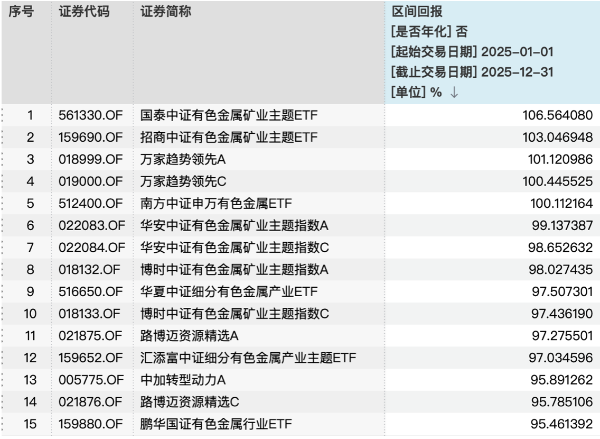Click return value 103.046948
The width and height of the screenshot is (600, 439).
tap(558, 137)
